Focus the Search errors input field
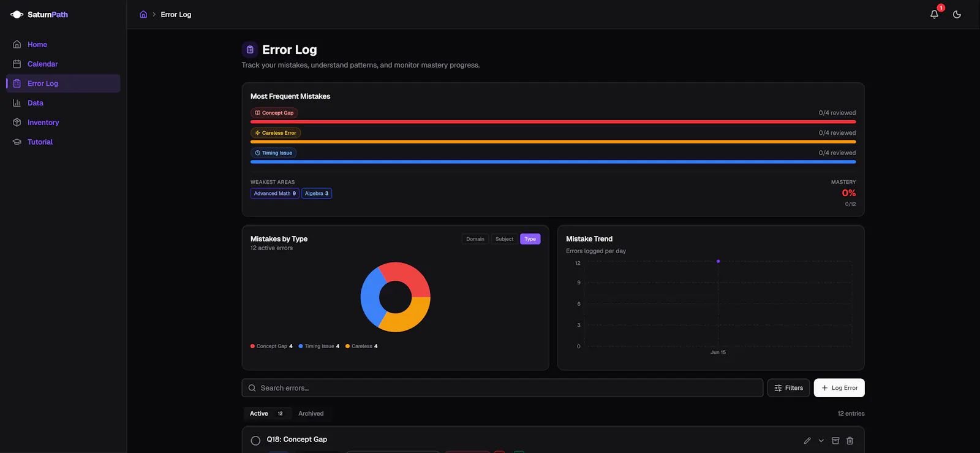This screenshot has height=453, width=980. click(x=502, y=388)
